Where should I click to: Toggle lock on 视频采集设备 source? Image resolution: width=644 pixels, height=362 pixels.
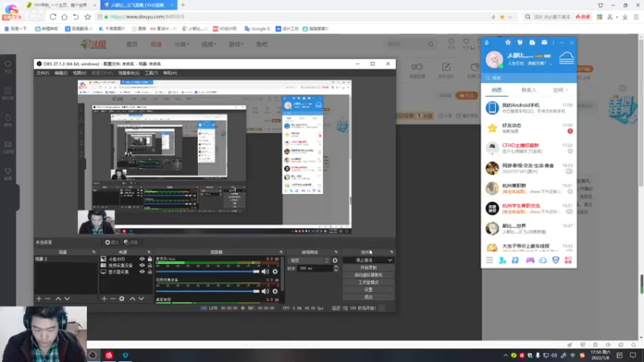(x=150, y=265)
